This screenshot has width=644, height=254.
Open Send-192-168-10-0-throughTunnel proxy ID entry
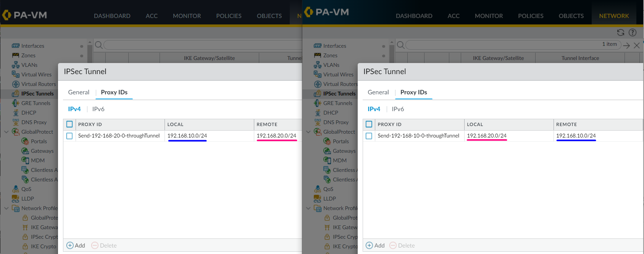coord(418,136)
